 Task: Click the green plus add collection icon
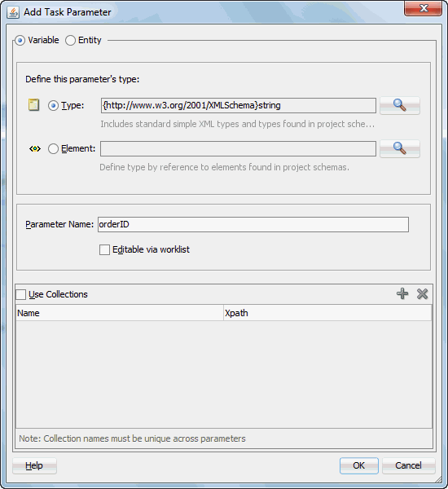pos(402,293)
